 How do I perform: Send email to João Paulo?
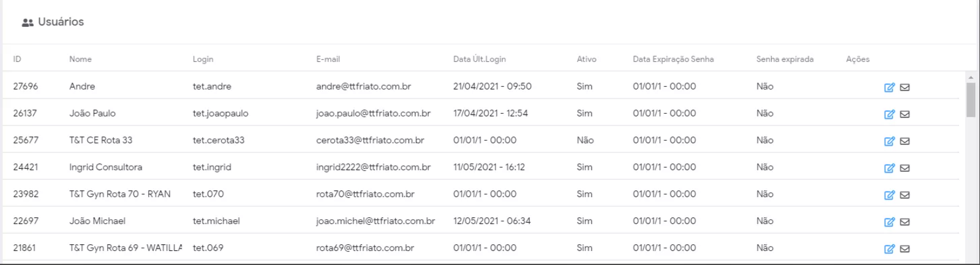(905, 114)
